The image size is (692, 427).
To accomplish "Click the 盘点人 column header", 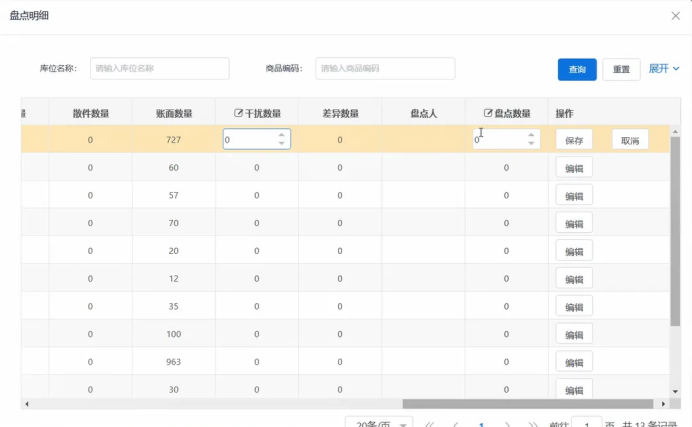I will 424,113.
